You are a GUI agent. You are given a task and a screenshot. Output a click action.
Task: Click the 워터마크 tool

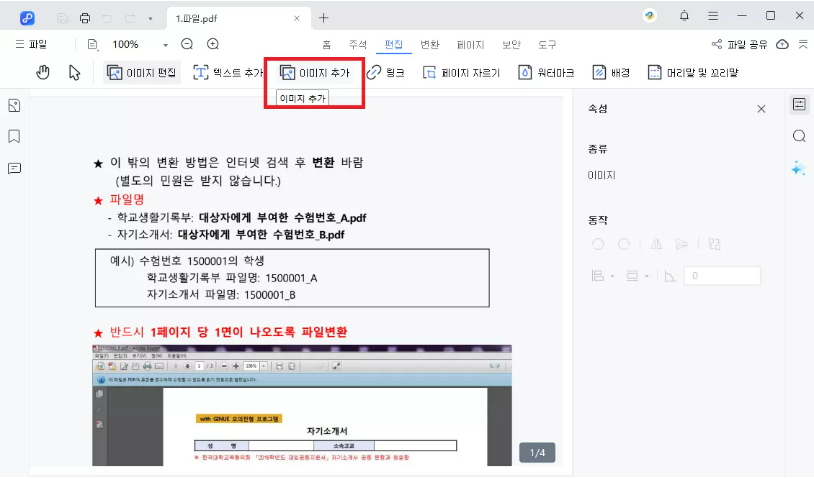(x=546, y=73)
